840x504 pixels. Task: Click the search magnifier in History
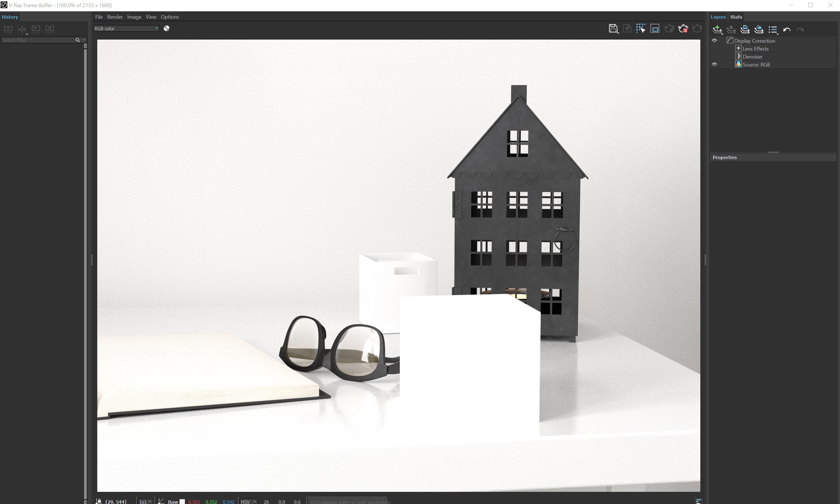(x=77, y=40)
